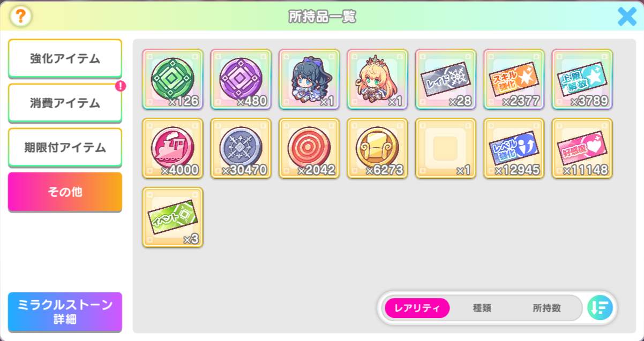The height and width of the screenshot is (341, 644).
Task: Switch to the 期限付アイテム tab
Action: click(65, 147)
